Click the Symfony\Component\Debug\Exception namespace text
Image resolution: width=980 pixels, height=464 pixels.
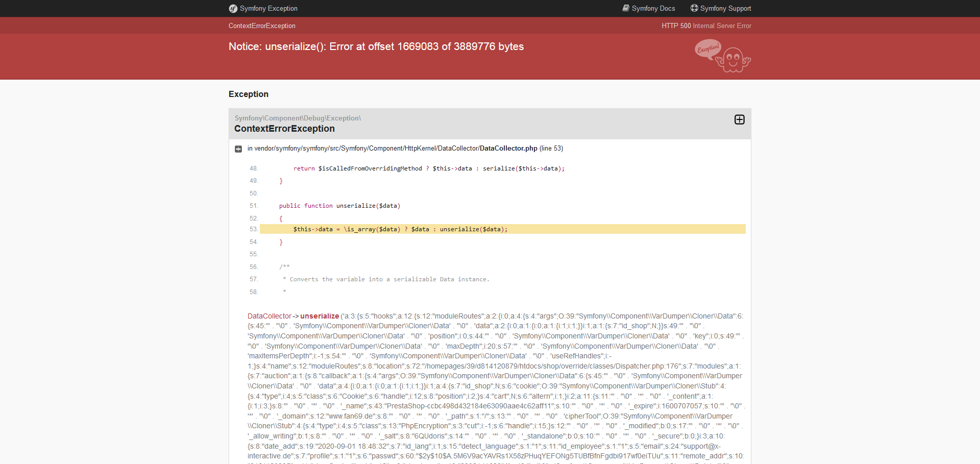tap(298, 118)
